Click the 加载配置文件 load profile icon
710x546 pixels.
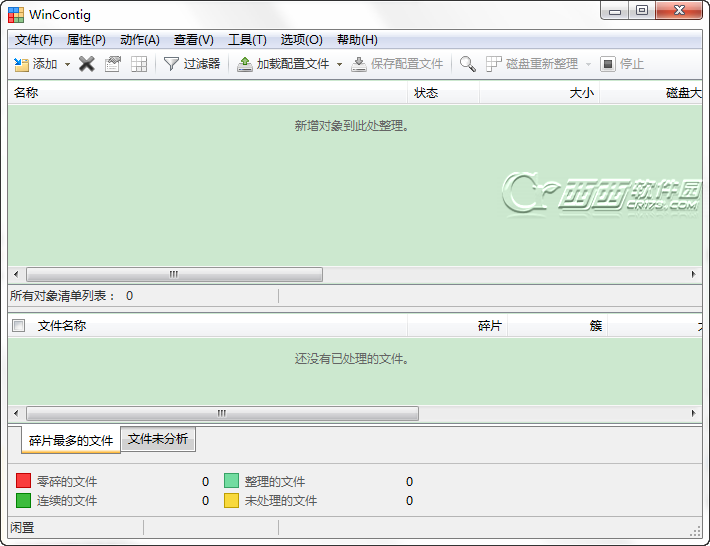(x=245, y=64)
